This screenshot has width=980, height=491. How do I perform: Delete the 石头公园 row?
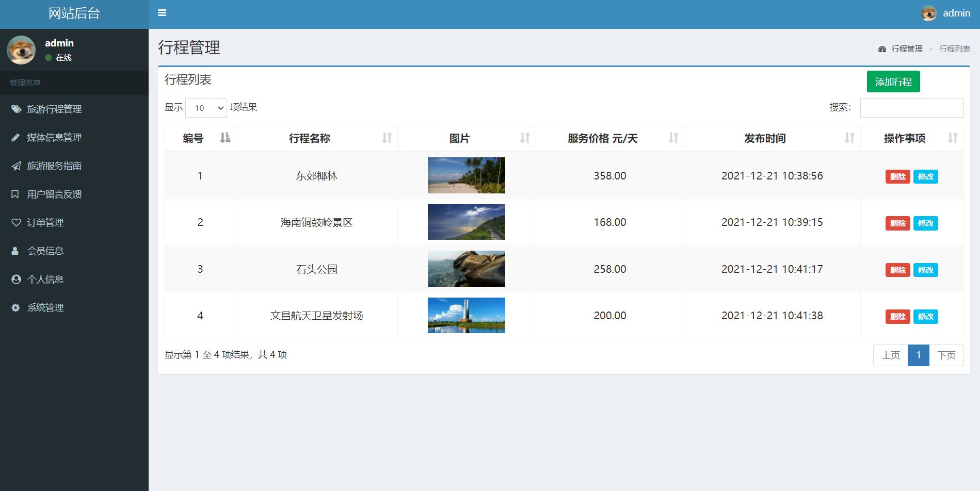[898, 270]
